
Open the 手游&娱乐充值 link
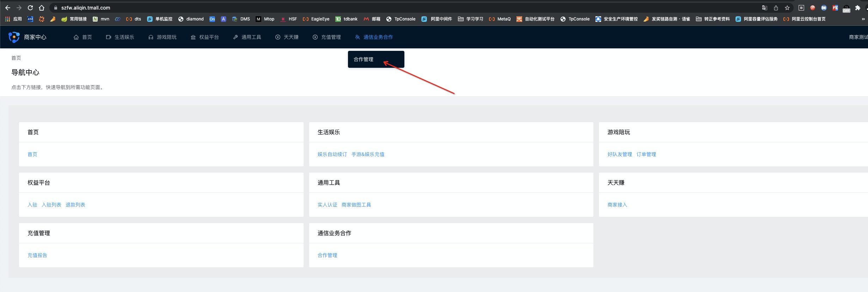point(368,154)
